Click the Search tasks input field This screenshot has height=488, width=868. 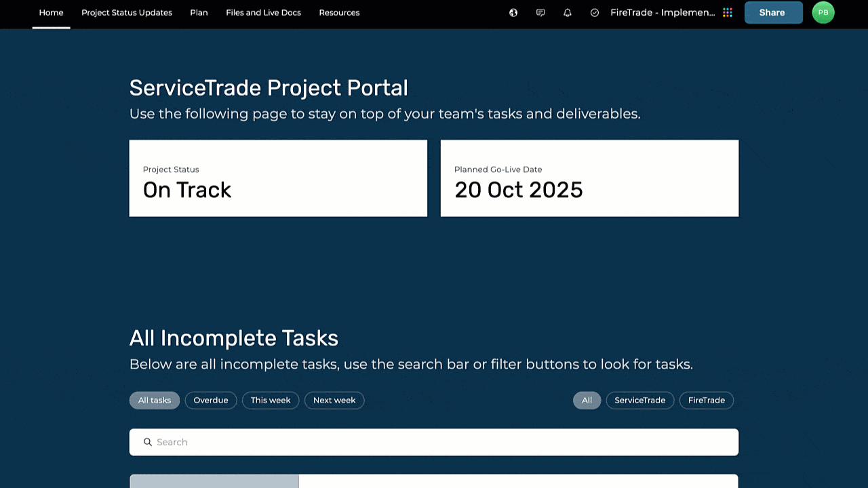click(x=434, y=442)
